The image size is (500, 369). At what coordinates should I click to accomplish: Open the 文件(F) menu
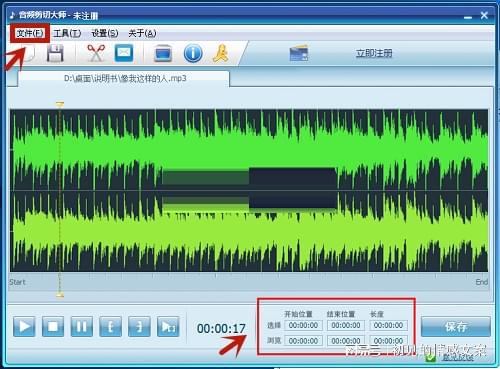(30, 33)
